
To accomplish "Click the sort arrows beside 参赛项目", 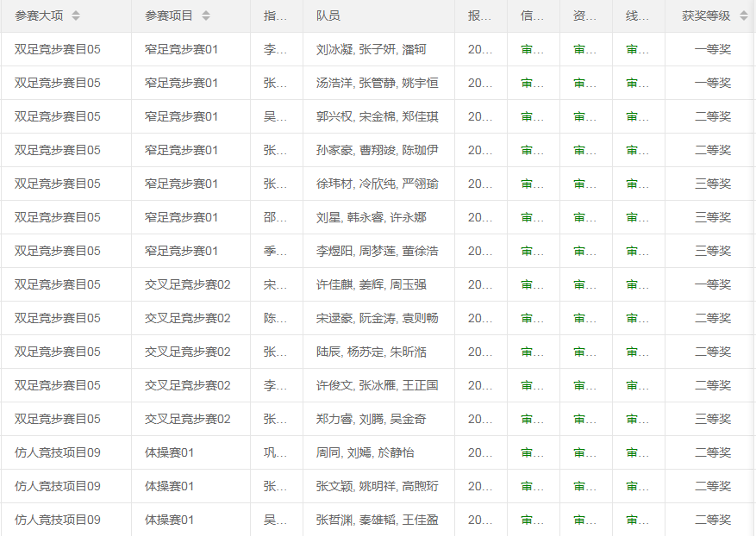I will coord(205,16).
